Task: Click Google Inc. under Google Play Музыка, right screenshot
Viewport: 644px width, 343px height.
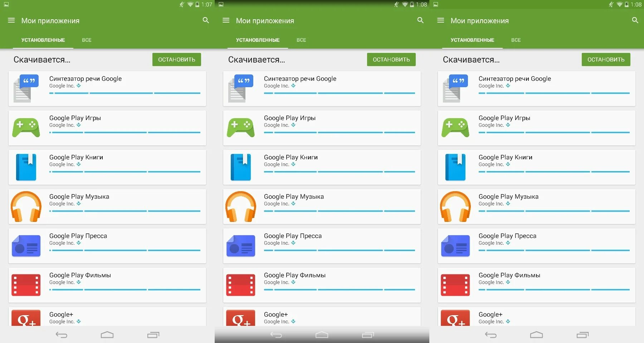Action: click(491, 204)
